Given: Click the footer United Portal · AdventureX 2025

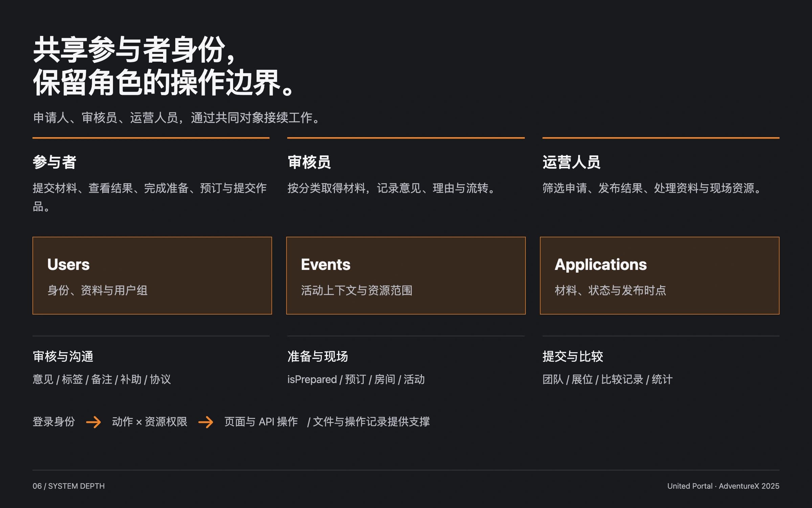Looking at the screenshot, I should click(723, 486).
